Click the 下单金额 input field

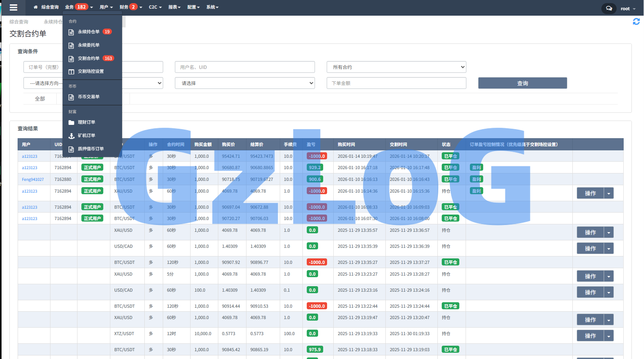(396, 83)
